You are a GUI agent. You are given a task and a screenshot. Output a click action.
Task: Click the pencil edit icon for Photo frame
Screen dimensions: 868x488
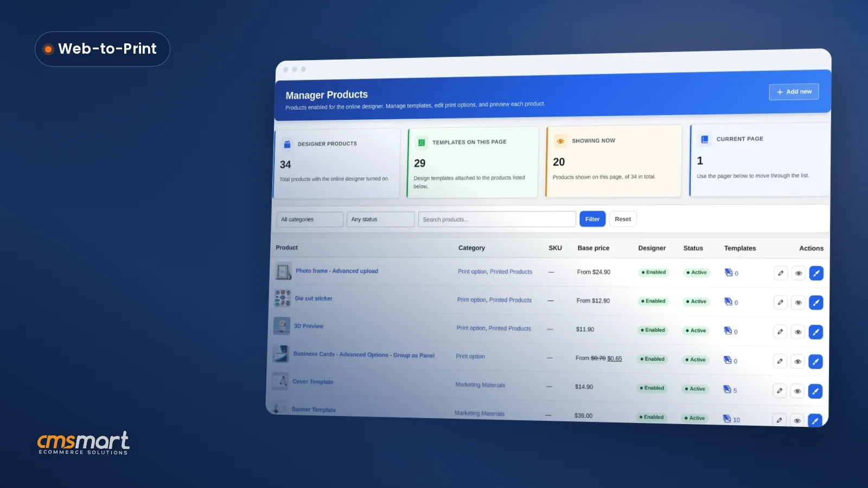781,273
